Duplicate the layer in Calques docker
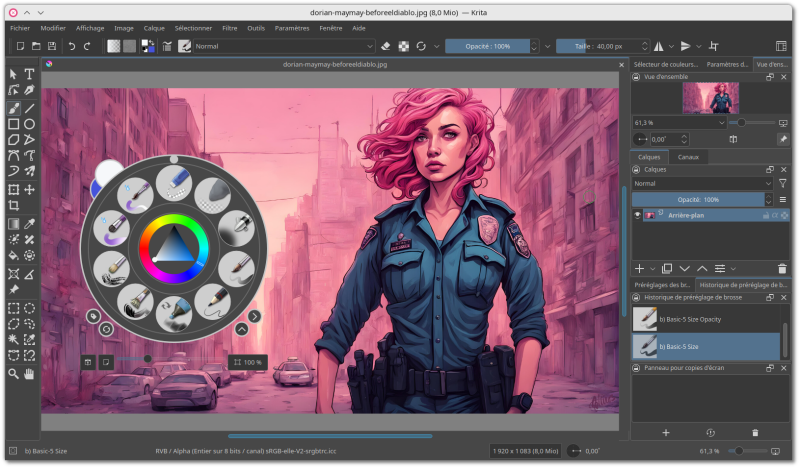This screenshot has height=468, width=800. 667,269
